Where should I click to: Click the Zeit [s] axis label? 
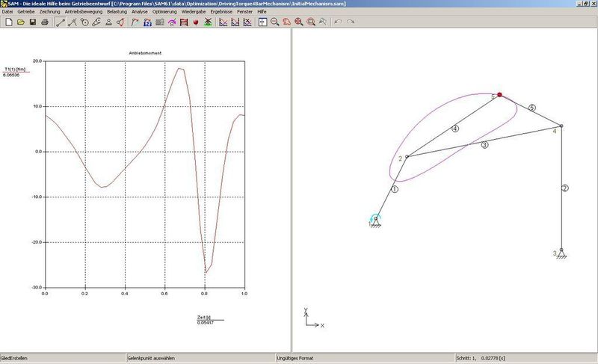[x=204, y=318]
